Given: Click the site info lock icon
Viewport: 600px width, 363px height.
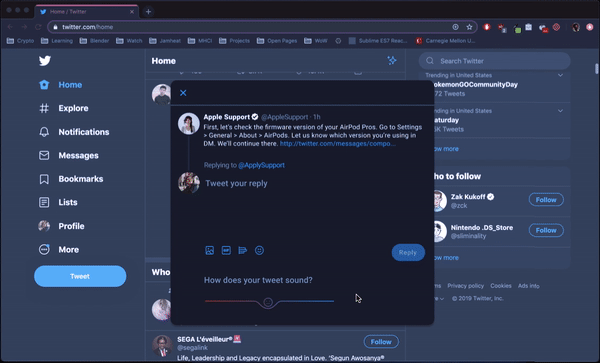Looking at the screenshot, I should pos(55,27).
